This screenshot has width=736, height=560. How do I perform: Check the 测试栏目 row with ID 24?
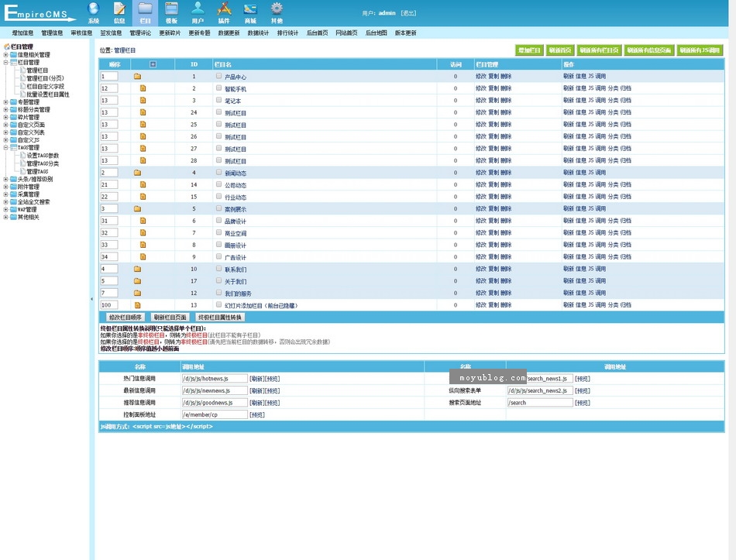tap(218, 112)
